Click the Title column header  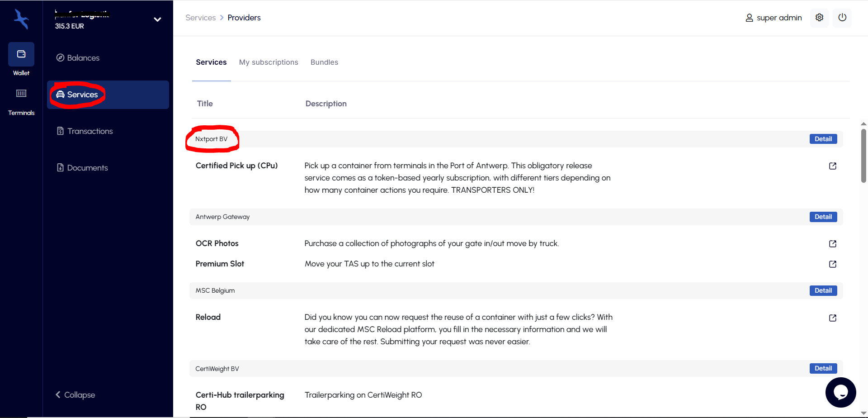click(205, 104)
